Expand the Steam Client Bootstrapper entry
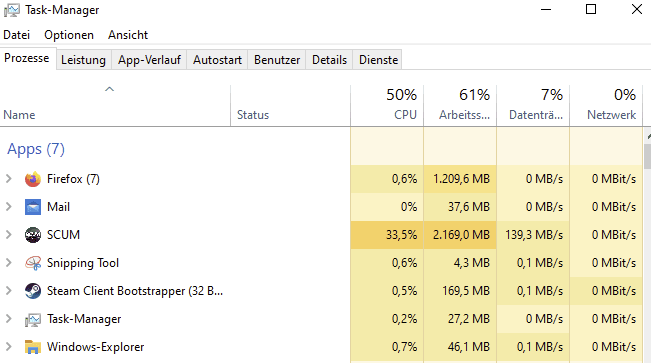Viewport: 651px width, 363px height. coord(8,291)
